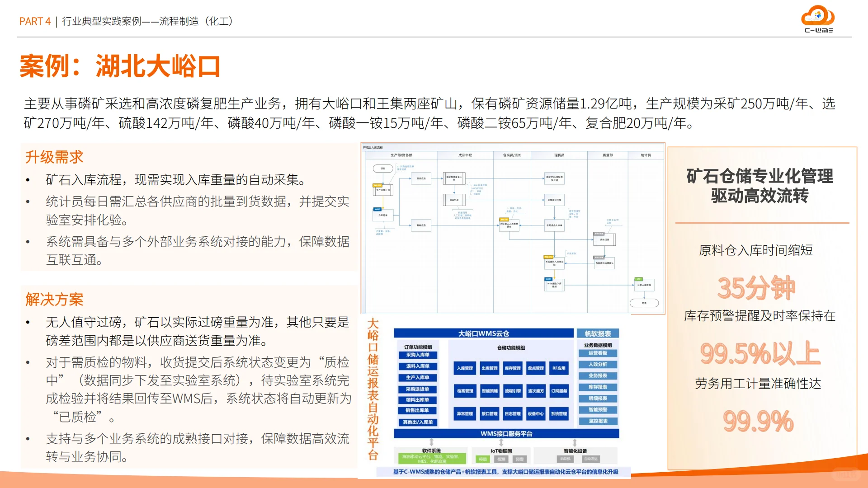This screenshot has width=868, height=488.
Task: Click the 日志管理 module box
Action: coord(513,413)
